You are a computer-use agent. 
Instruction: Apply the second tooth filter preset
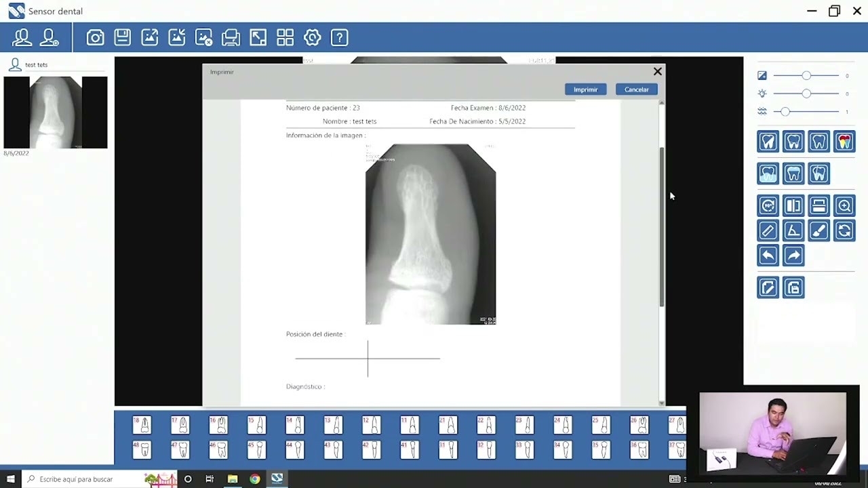click(793, 141)
